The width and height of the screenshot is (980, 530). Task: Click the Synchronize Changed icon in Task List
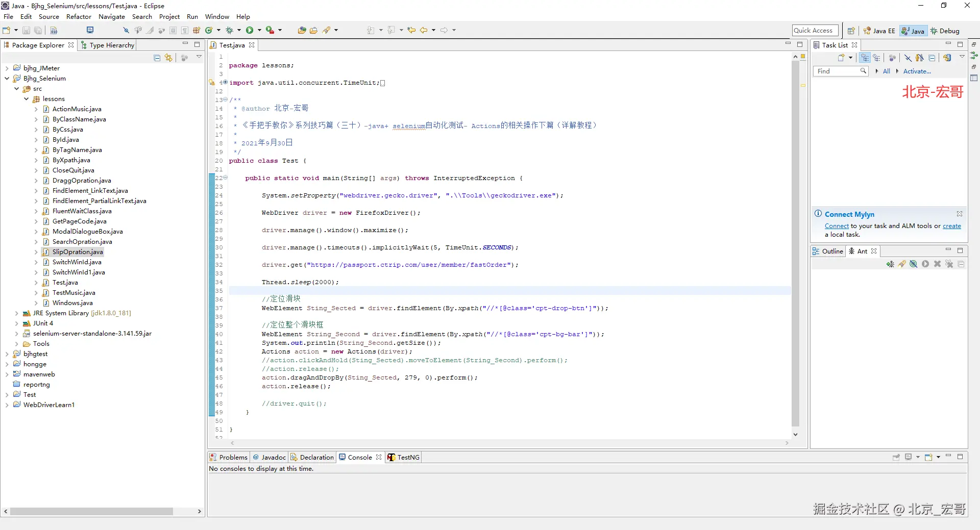click(947, 58)
